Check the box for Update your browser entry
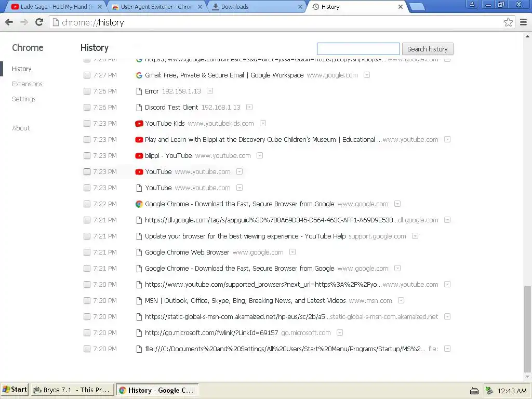 coord(87,236)
